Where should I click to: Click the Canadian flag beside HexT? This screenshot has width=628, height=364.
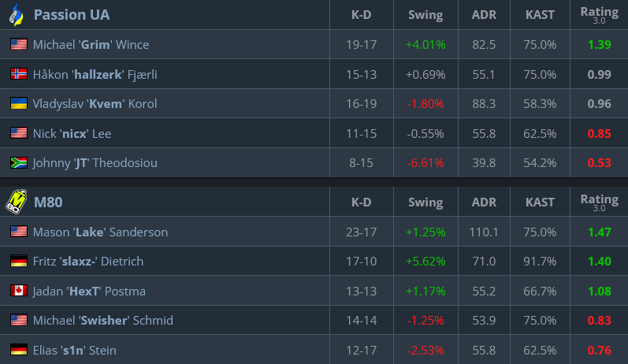[19, 291]
